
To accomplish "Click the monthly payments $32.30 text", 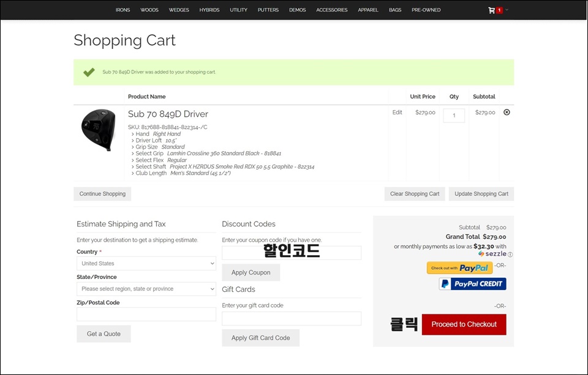I will pyautogui.click(x=450, y=247).
